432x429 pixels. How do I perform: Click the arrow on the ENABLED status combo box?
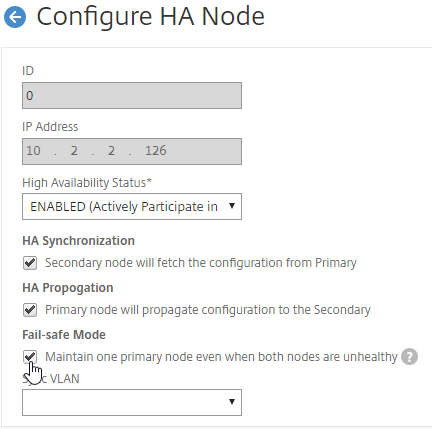(232, 206)
